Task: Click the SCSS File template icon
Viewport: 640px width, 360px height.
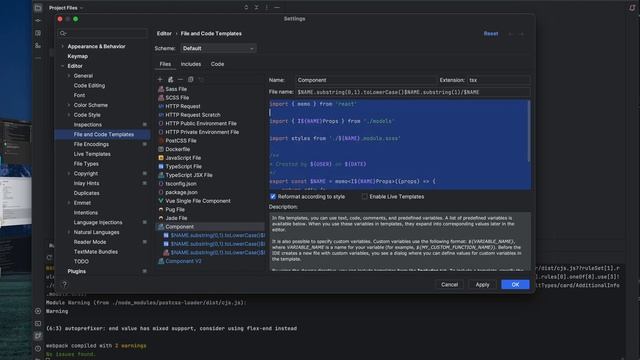Action: coord(161,98)
